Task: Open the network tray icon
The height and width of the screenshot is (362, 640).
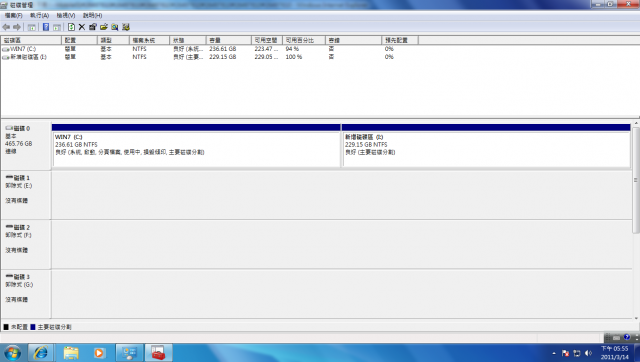Action: coord(577,353)
